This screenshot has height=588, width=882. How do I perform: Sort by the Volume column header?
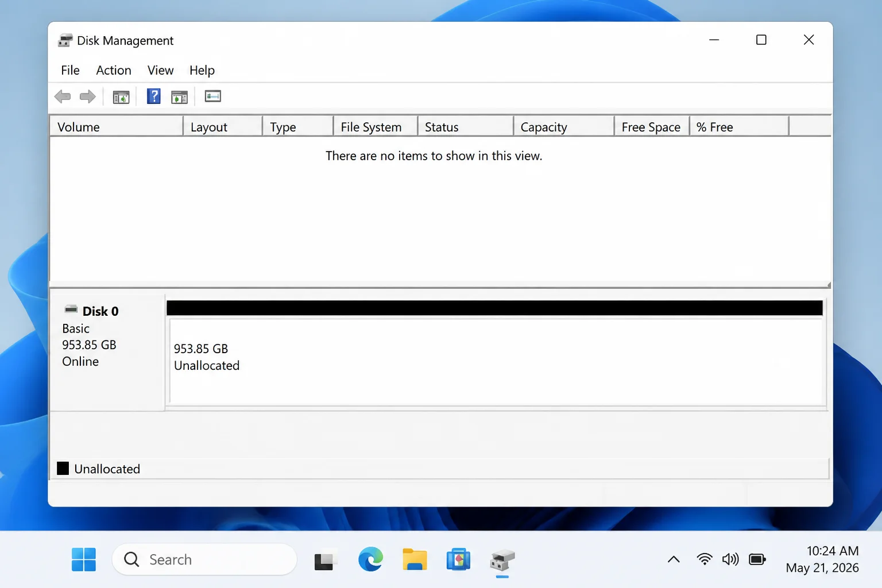117,127
